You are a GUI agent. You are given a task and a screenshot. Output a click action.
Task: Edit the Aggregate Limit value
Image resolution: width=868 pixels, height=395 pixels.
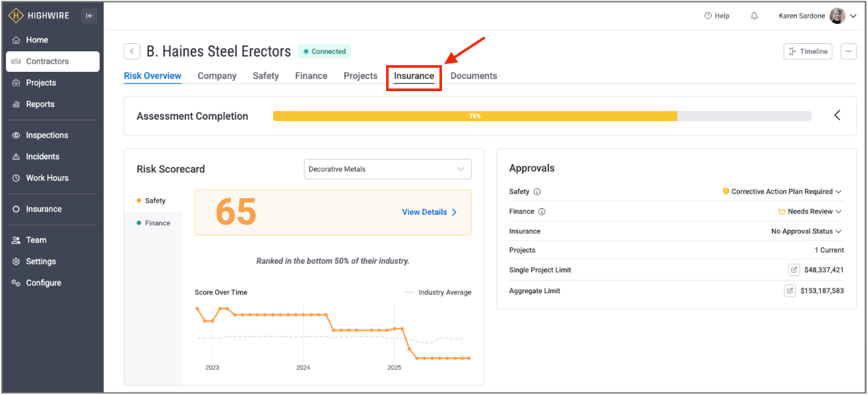coord(790,291)
